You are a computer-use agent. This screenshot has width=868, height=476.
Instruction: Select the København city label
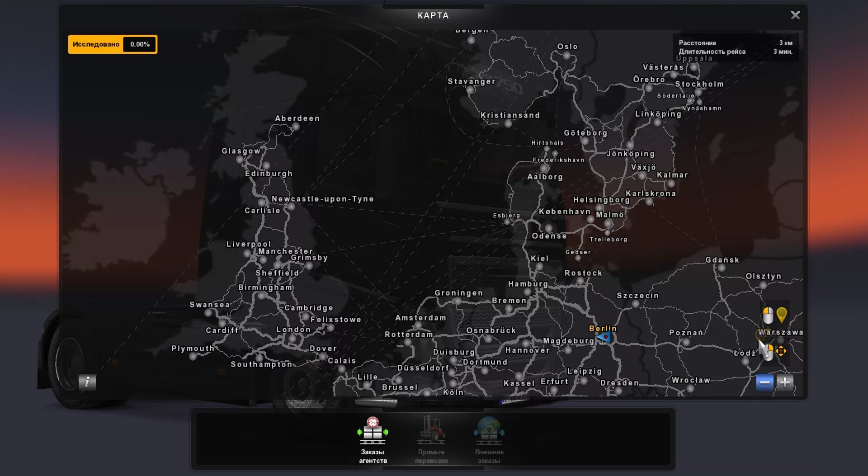click(x=565, y=212)
